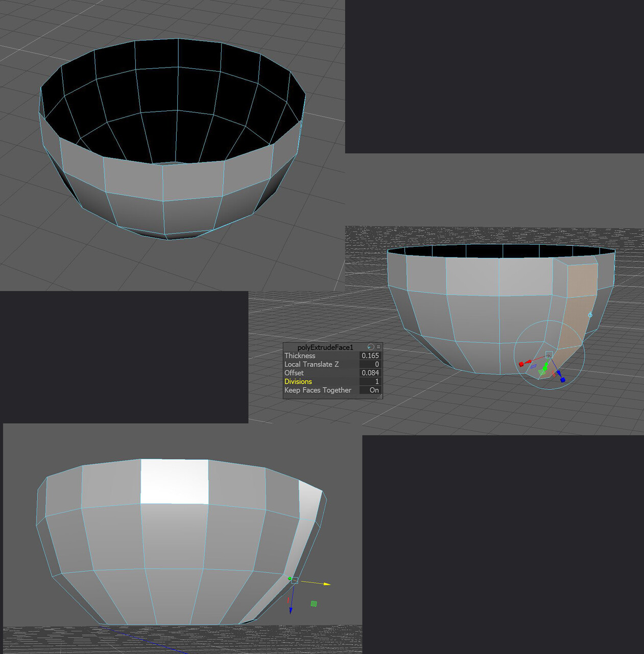Click the blue Z translate arrow cone

tap(559, 373)
